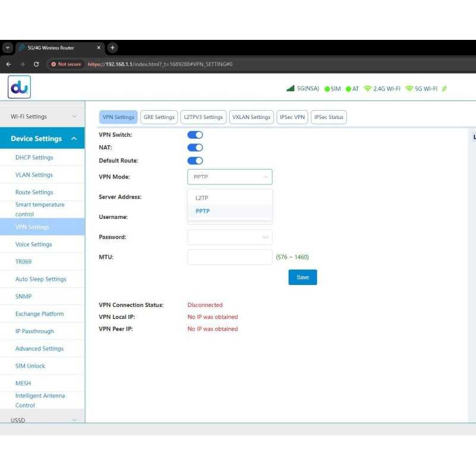Disable the NAT toggle
The width and height of the screenshot is (476, 476).
195,148
